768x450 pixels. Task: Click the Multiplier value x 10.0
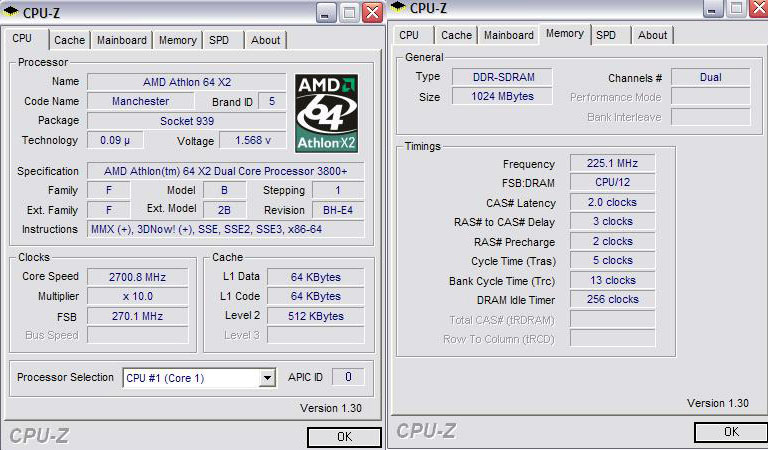pyautogui.click(x=138, y=296)
